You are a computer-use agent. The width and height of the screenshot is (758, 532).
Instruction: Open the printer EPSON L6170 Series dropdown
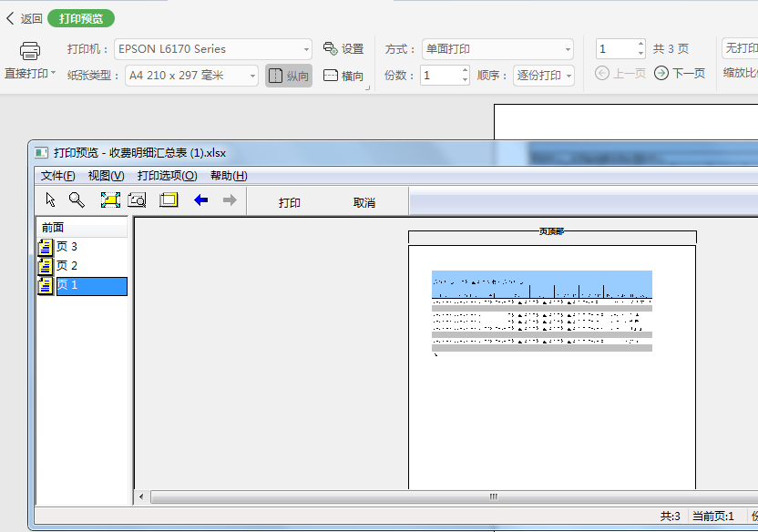[212, 49]
